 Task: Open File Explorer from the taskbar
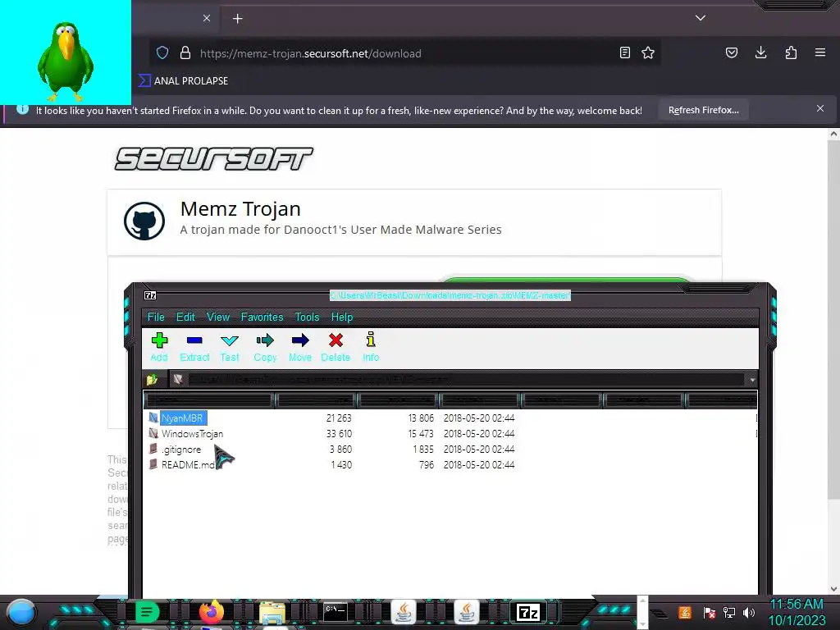coord(272,613)
